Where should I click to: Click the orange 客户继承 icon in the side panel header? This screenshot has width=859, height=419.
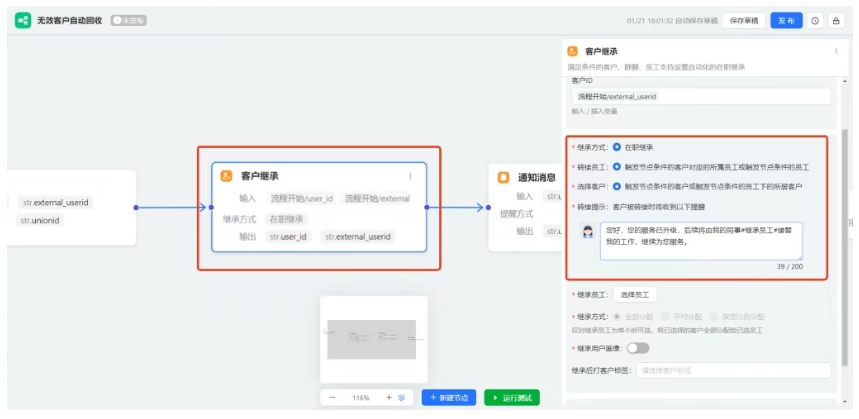pyautogui.click(x=572, y=51)
